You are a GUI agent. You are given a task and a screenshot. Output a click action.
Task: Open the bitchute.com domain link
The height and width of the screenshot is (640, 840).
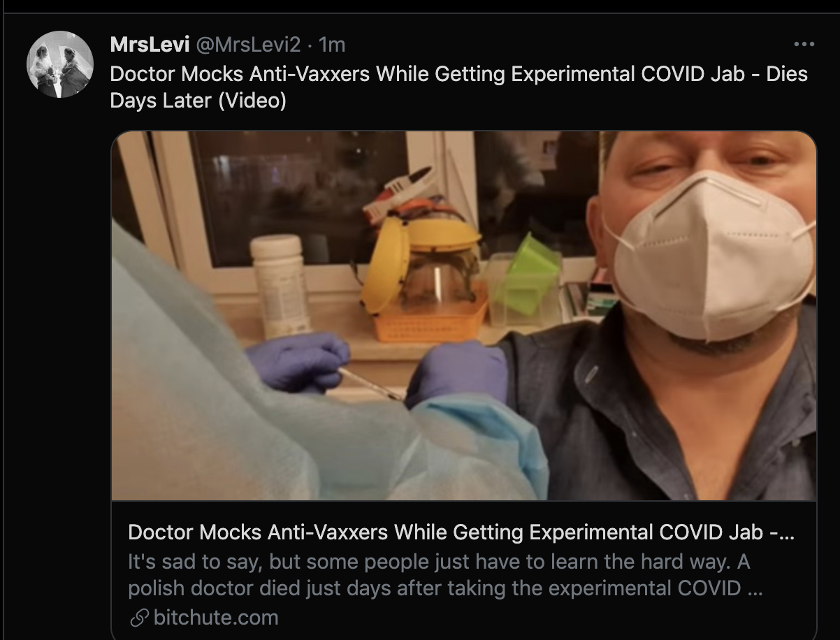[x=215, y=618]
